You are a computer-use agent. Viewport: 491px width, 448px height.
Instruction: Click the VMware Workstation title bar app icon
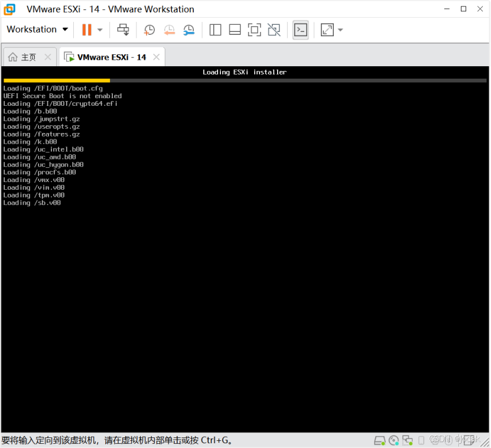point(9,9)
